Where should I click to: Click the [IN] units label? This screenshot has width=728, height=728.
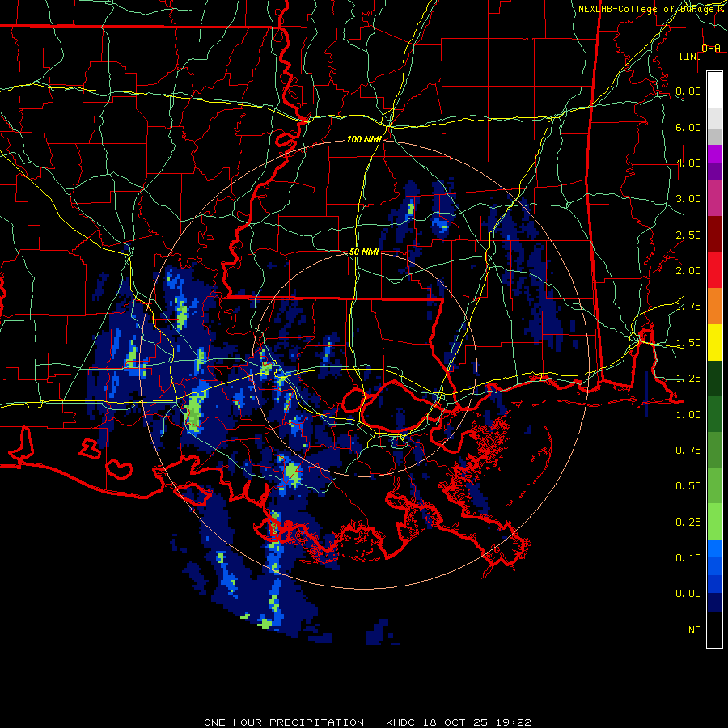[x=690, y=56]
